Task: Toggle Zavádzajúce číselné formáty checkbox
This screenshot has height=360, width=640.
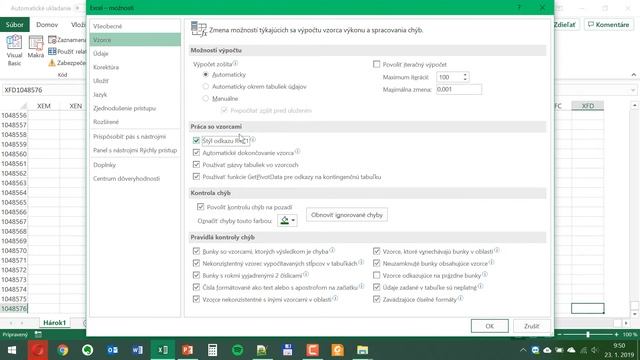Action: (x=376, y=299)
